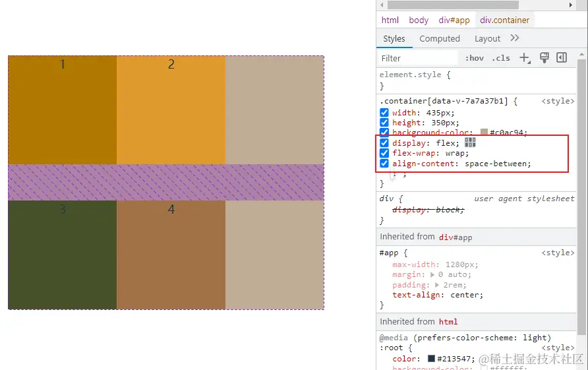
Task: Open color picker for #213547 swatch
Action: coord(431,358)
